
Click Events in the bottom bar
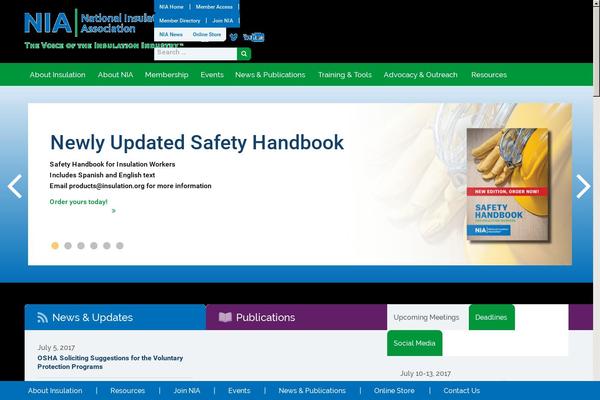click(x=239, y=390)
